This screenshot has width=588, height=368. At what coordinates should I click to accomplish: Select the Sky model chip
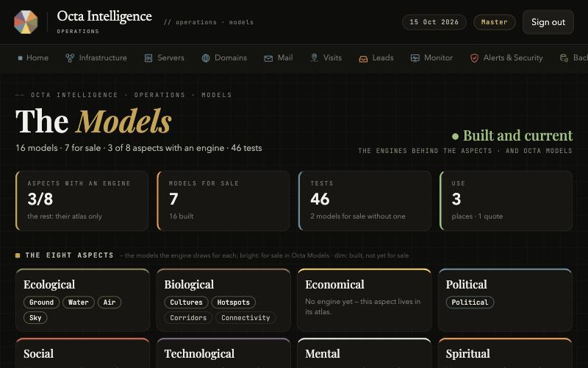[x=35, y=318]
